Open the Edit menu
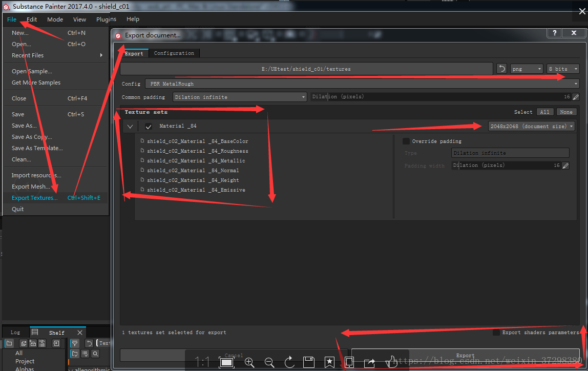 tap(32, 19)
